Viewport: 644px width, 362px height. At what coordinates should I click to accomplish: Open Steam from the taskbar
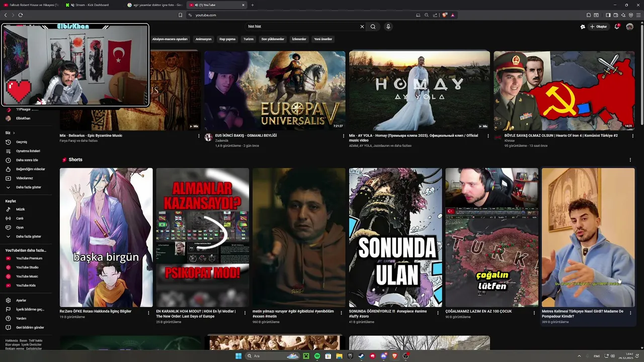tap(361, 356)
